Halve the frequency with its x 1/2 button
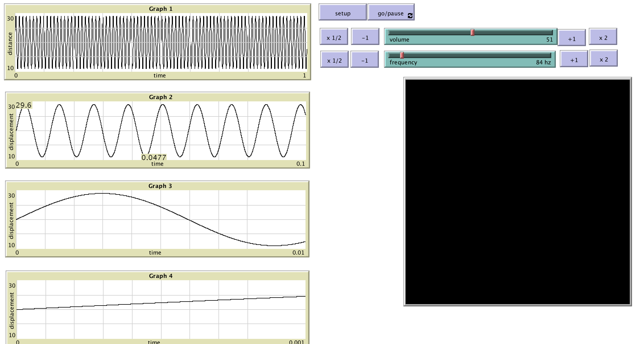This screenshot has height=344, width=644. point(334,60)
